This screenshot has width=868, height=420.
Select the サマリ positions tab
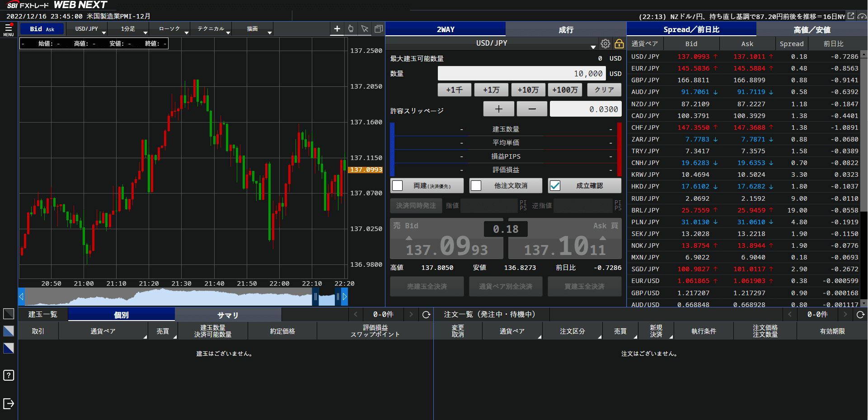pyautogui.click(x=228, y=315)
